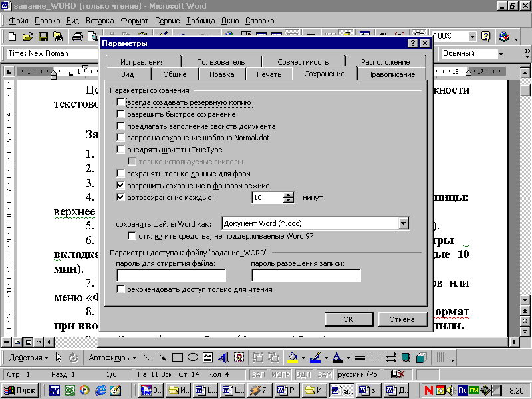The width and height of the screenshot is (532, 399).
Task: Select the Oval drawing tool
Action: click(193, 357)
